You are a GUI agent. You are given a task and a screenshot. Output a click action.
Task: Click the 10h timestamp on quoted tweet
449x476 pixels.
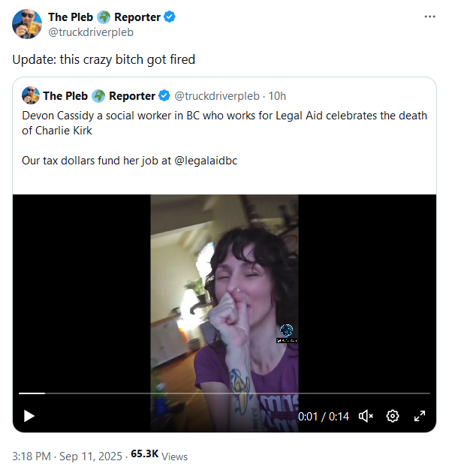click(277, 96)
